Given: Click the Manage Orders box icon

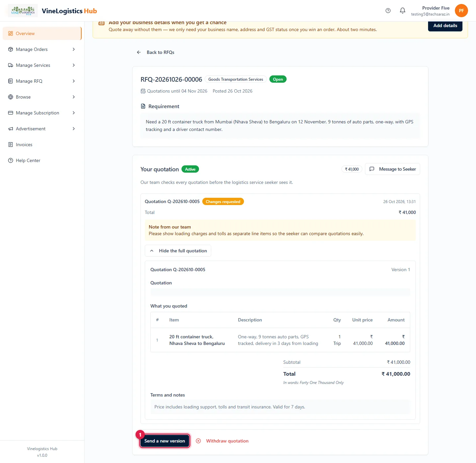Looking at the screenshot, I should click(11, 49).
